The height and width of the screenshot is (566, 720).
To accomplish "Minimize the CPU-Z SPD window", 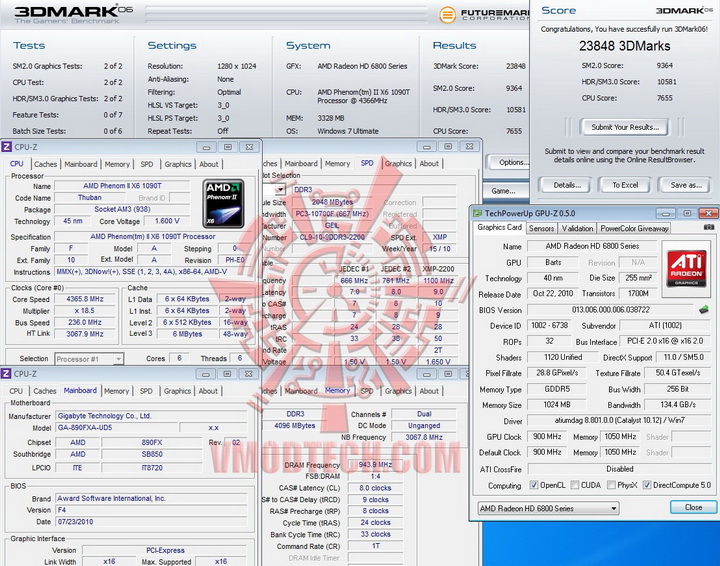I will point(427,146).
